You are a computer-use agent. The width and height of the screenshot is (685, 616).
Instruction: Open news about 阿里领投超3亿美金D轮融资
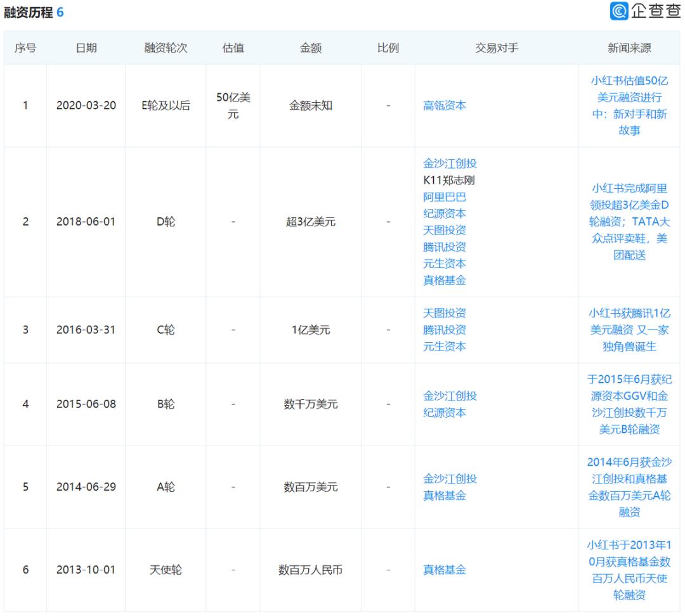[x=629, y=222]
